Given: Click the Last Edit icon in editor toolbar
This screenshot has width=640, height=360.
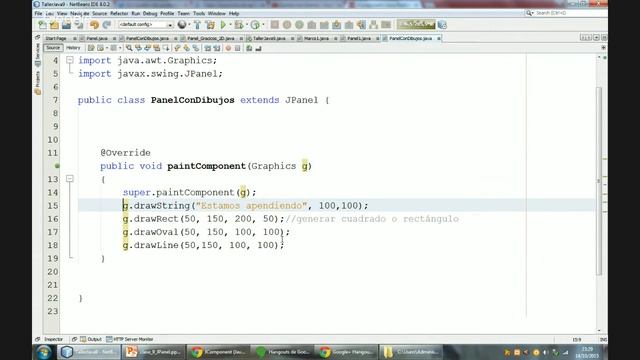Looking at the screenshot, I should tap(91, 48).
